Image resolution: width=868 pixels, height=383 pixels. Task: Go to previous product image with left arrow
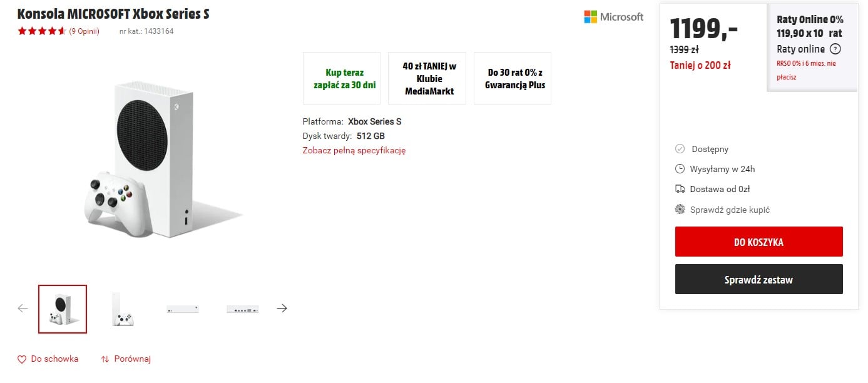(23, 308)
